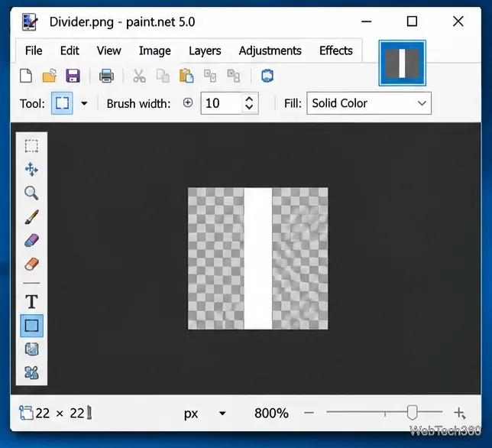Viewport: 492px width, 448px height.
Task: Open the Image menu
Action: point(154,50)
